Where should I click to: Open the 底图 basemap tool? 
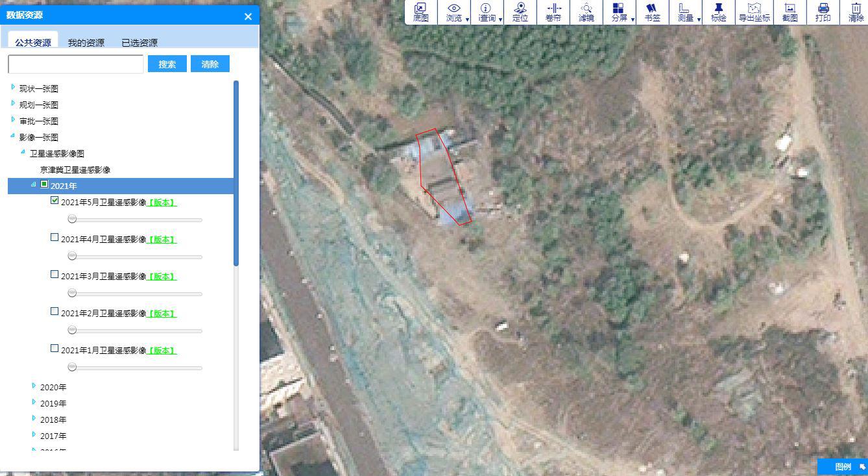point(421,12)
